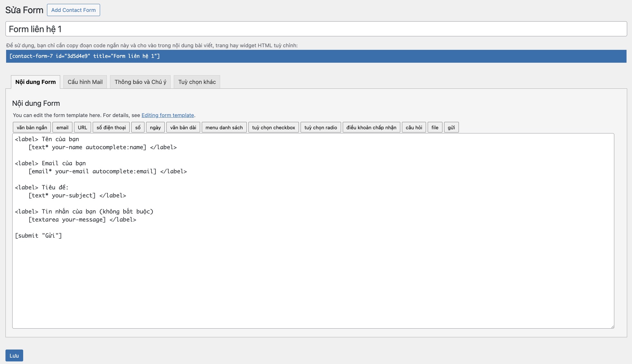Add a quiz field using 'câu hỏi'
The height and width of the screenshot is (364, 632).
414,127
